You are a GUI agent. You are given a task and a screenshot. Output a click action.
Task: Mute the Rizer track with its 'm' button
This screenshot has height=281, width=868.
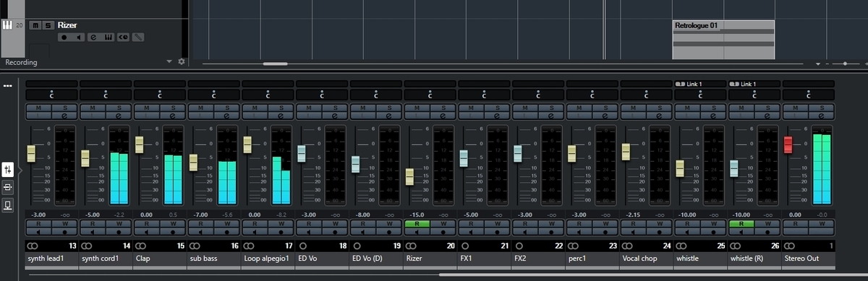[35, 25]
